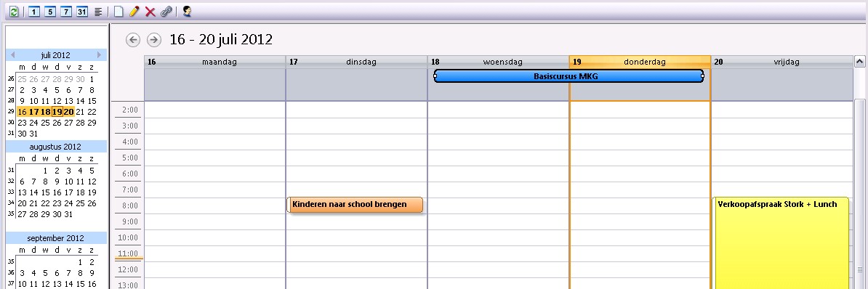Click the 11:00 time slot label
The height and width of the screenshot is (289, 868).
coord(129,253)
